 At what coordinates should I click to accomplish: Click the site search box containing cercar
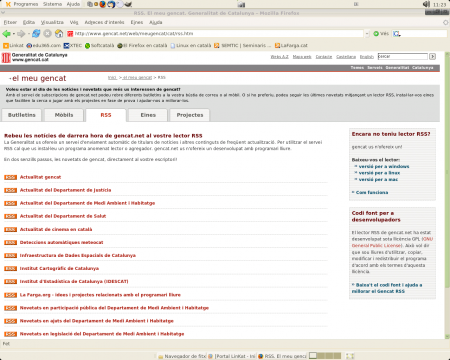tap(402, 57)
